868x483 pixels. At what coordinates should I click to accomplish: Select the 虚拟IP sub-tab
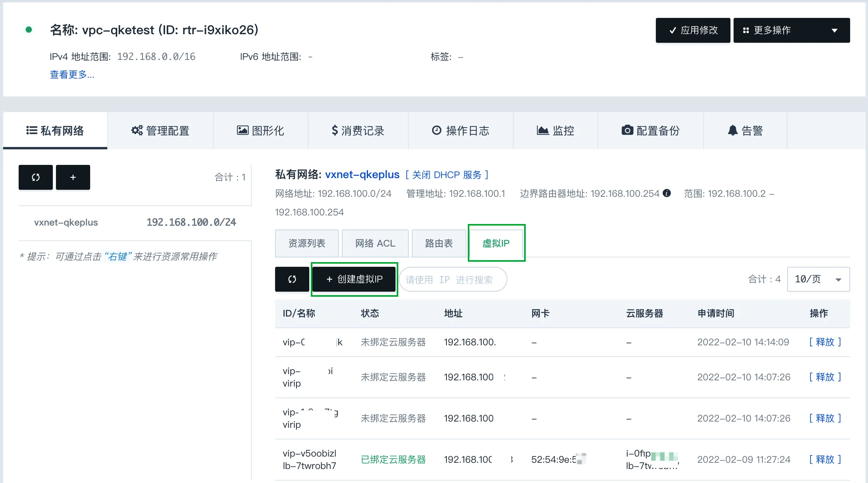(x=496, y=243)
